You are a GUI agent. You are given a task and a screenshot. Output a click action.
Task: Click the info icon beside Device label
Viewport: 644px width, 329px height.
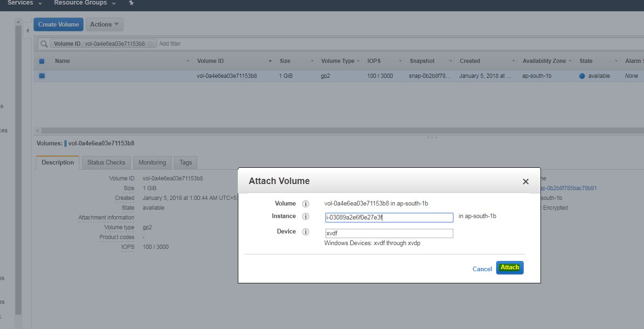pyautogui.click(x=306, y=232)
